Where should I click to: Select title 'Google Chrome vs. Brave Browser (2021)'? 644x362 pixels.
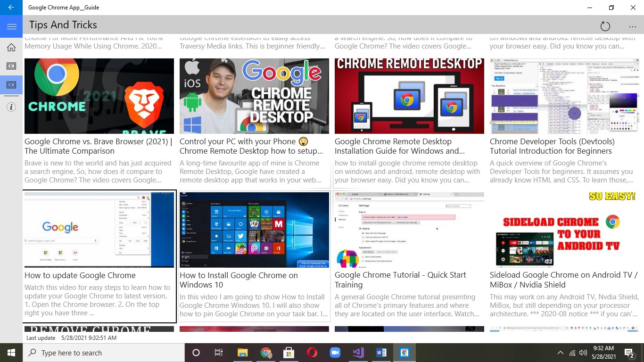(99, 146)
